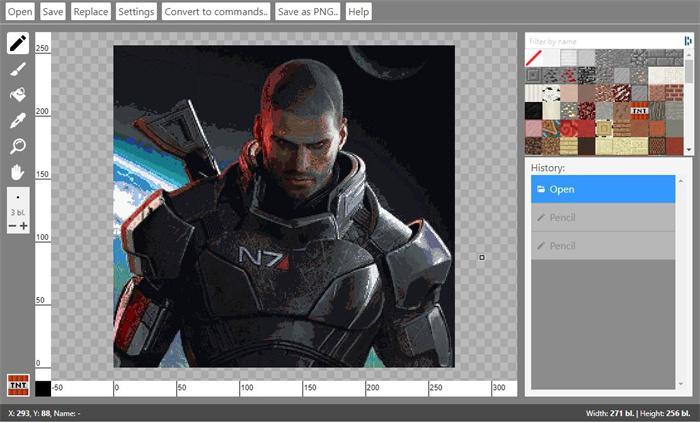The height and width of the screenshot is (423, 700).
Task: Select the black secondary color swatch
Action: pyautogui.click(x=43, y=388)
